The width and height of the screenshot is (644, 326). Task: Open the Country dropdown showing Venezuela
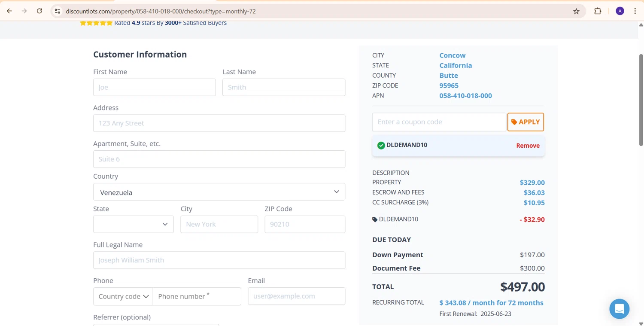pos(219,192)
